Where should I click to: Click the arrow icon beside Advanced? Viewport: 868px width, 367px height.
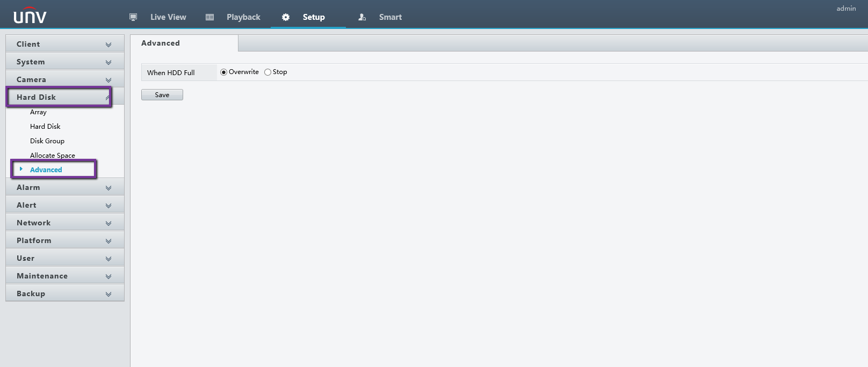tap(21, 169)
